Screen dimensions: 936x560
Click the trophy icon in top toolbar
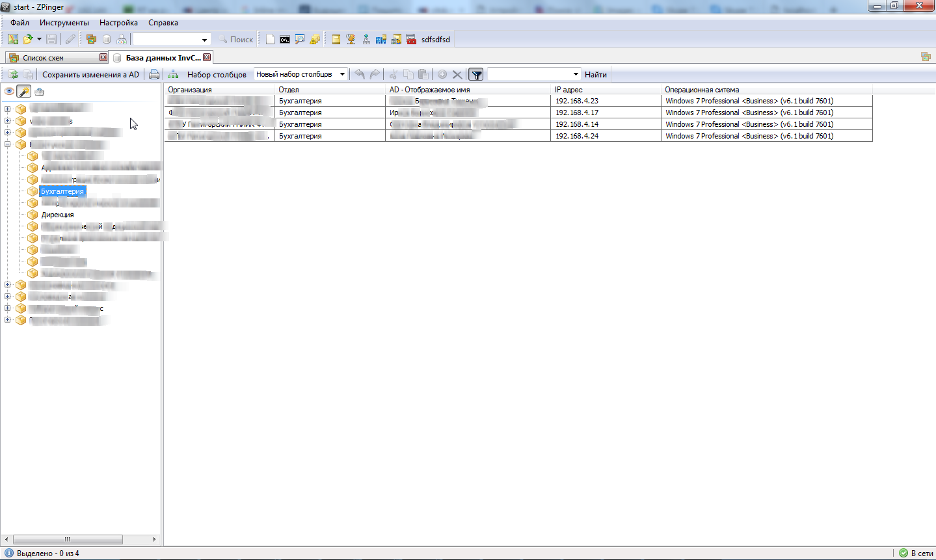tap(351, 40)
